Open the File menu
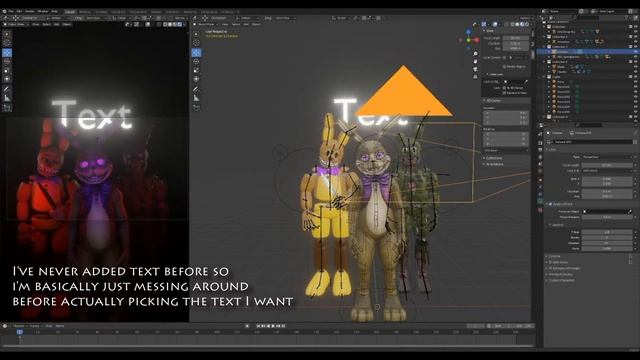 pos(11,11)
